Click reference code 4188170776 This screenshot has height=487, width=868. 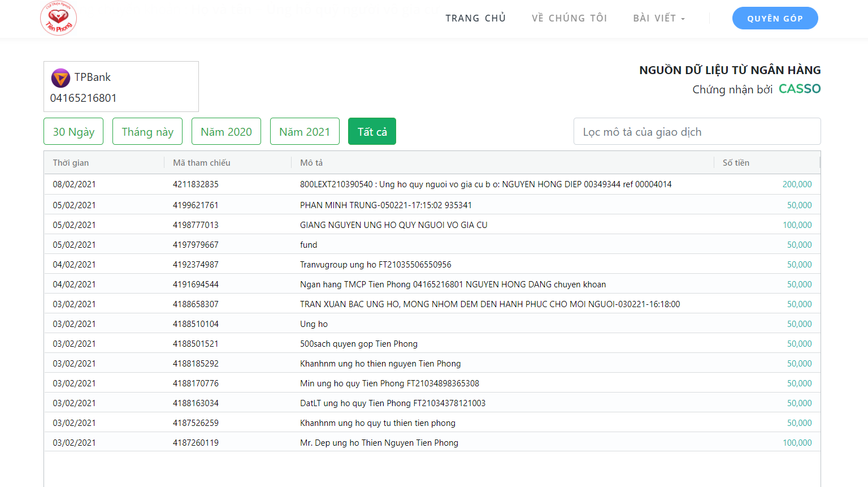click(x=196, y=383)
